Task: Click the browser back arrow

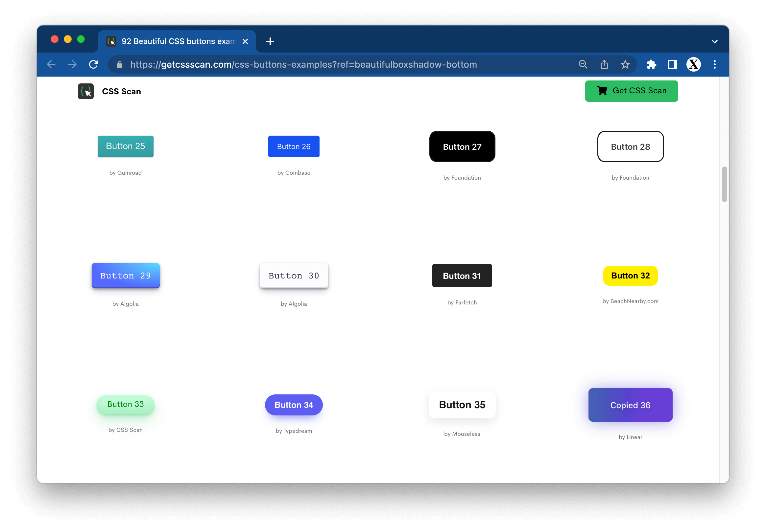Action: click(51, 64)
